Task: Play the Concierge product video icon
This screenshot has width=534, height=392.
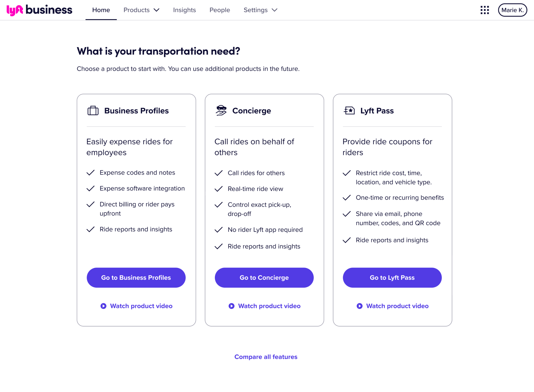Action: point(232,306)
